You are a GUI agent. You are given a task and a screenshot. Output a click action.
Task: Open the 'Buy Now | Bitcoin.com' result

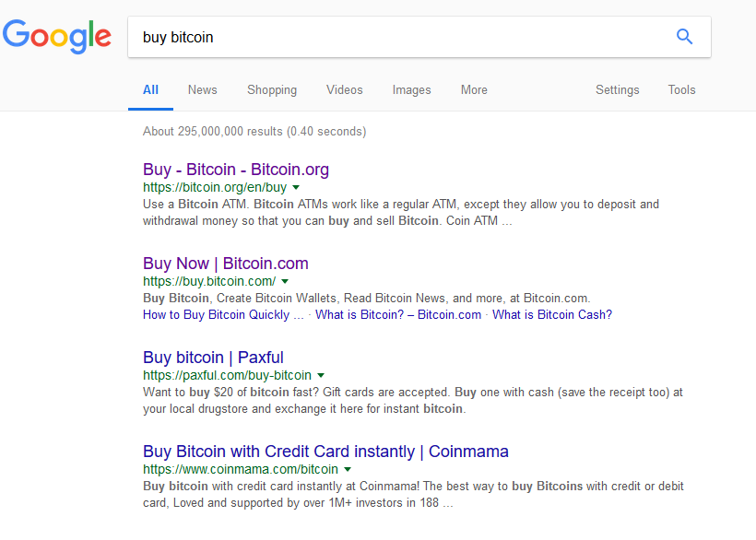[x=226, y=264]
